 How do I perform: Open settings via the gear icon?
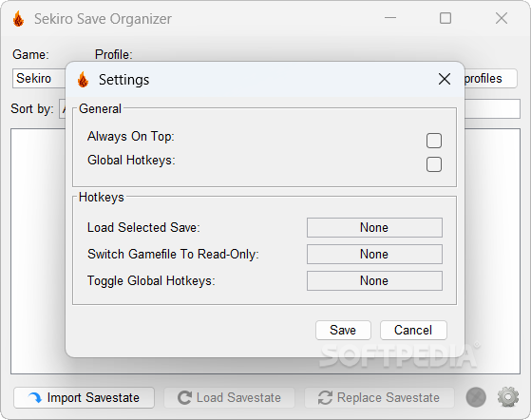click(x=508, y=397)
